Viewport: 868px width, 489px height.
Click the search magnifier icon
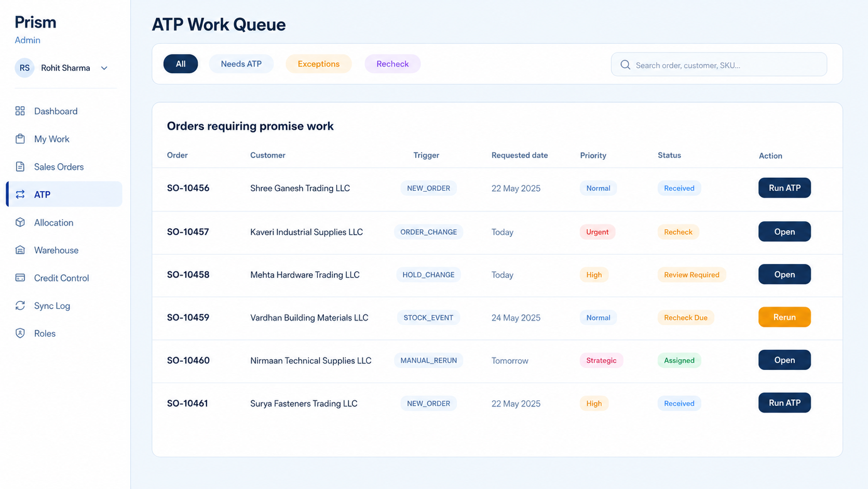point(625,65)
